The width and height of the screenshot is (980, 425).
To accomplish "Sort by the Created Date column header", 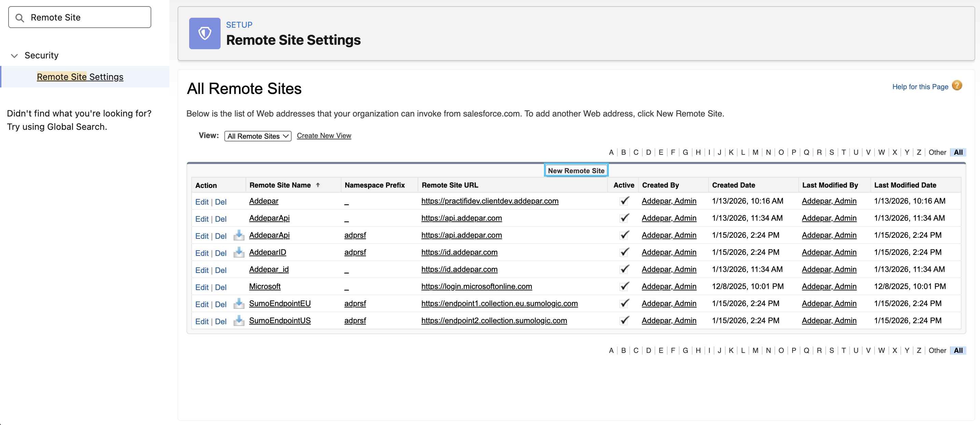I will (x=733, y=185).
